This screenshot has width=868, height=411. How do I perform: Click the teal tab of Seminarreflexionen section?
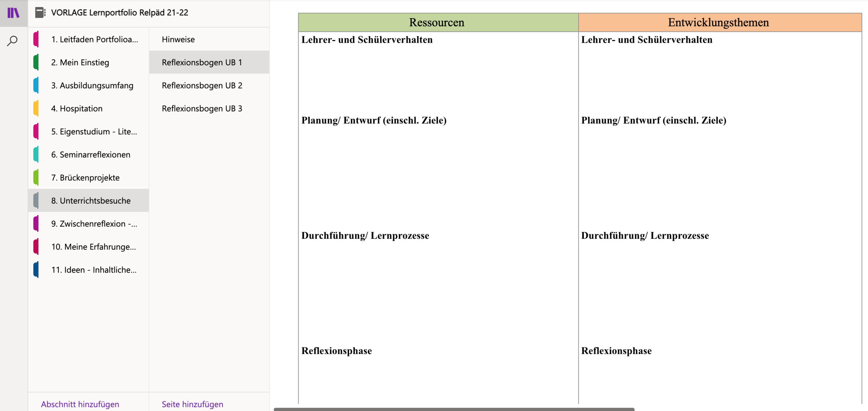pyautogui.click(x=36, y=155)
